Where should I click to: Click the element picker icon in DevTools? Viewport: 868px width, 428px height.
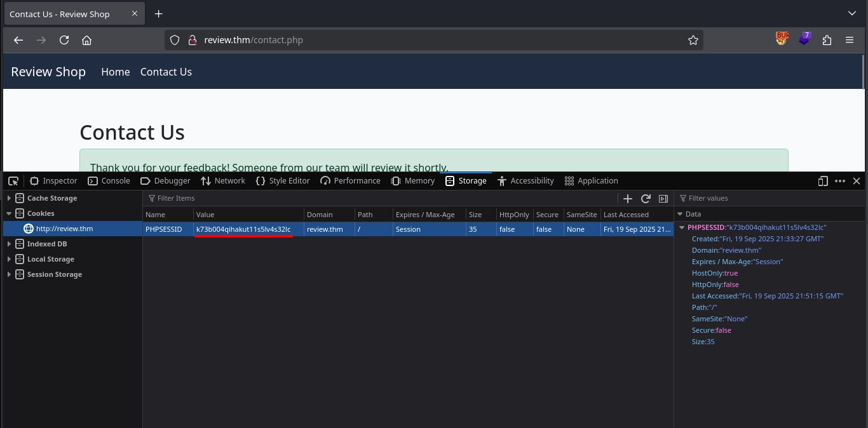[13, 181]
